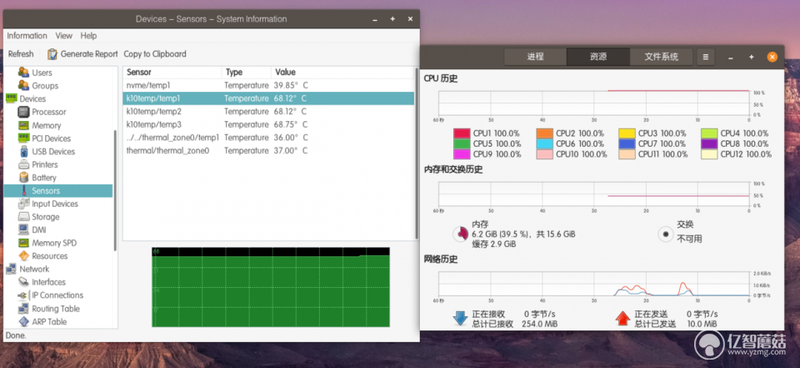Click the Refresh toolbar button
Screen dimensions: 800x368
21,54
